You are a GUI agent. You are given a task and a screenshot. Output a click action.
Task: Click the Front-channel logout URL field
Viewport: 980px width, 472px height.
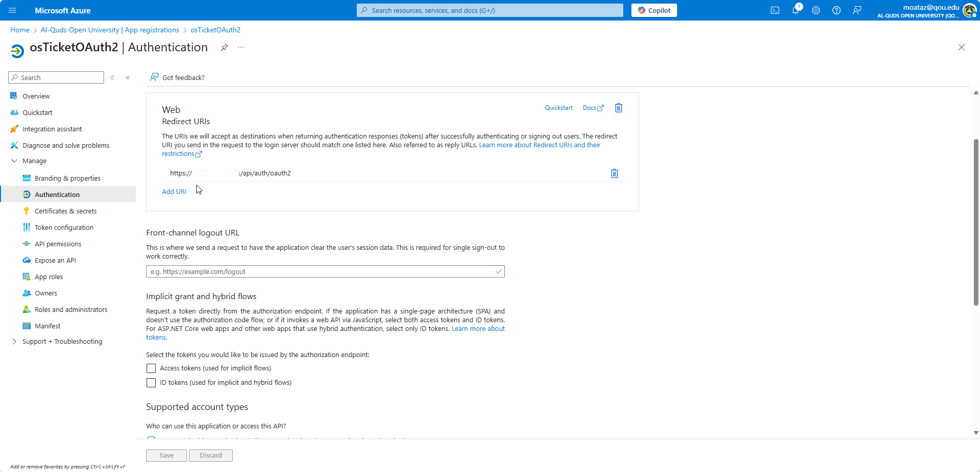pos(320,271)
